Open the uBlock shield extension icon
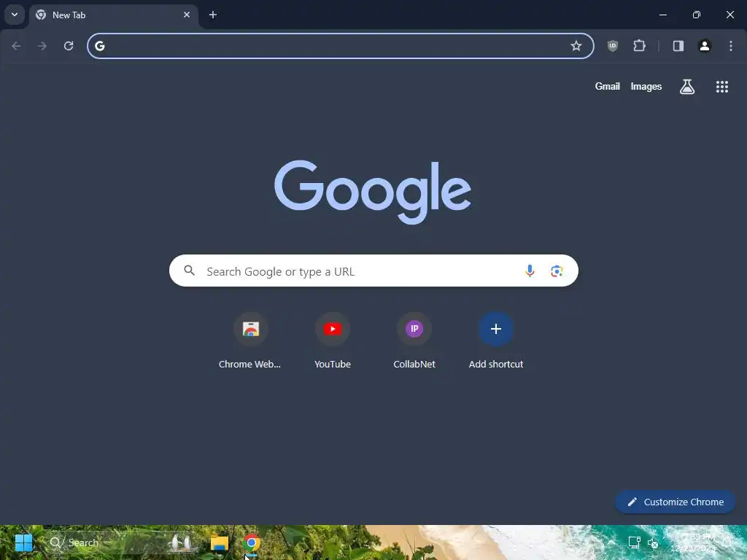Viewport: 747px width, 560px height. 613,46
